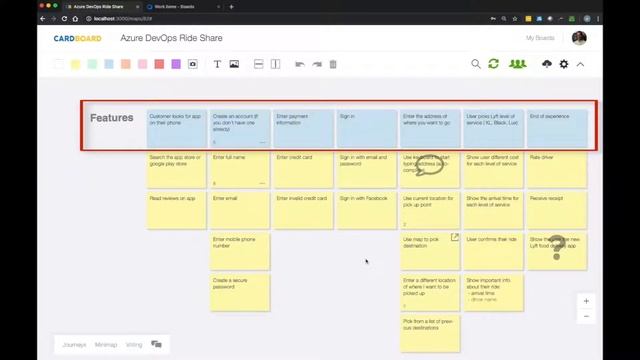Select the 'Enter invalid credit card' card
The image size is (640, 360).
(x=303, y=211)
